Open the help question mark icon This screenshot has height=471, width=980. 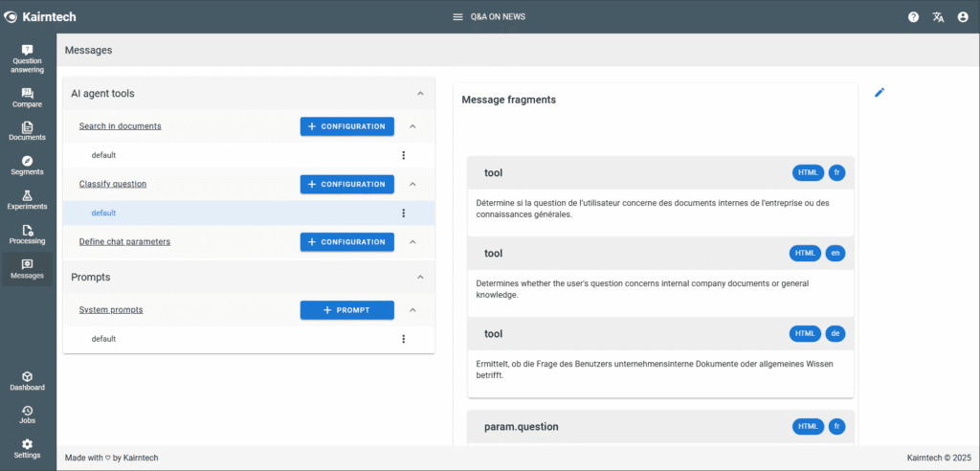click(913, 17)
